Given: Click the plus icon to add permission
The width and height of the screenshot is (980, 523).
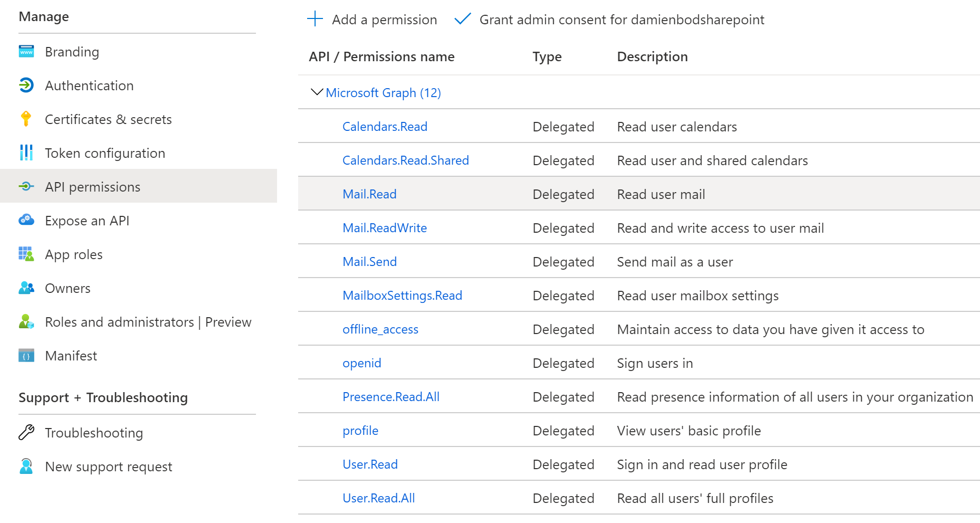Looking at the screenshot, I should pos(315,20).
